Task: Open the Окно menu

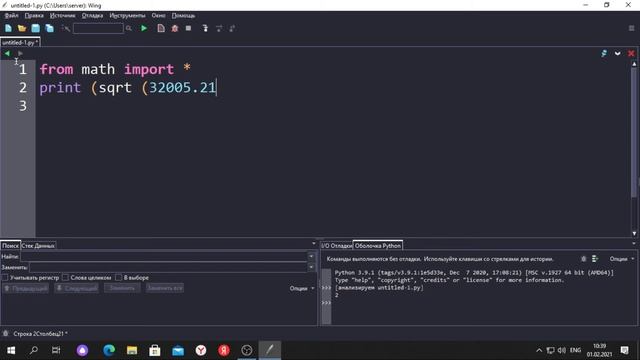Action: [158, 16]
